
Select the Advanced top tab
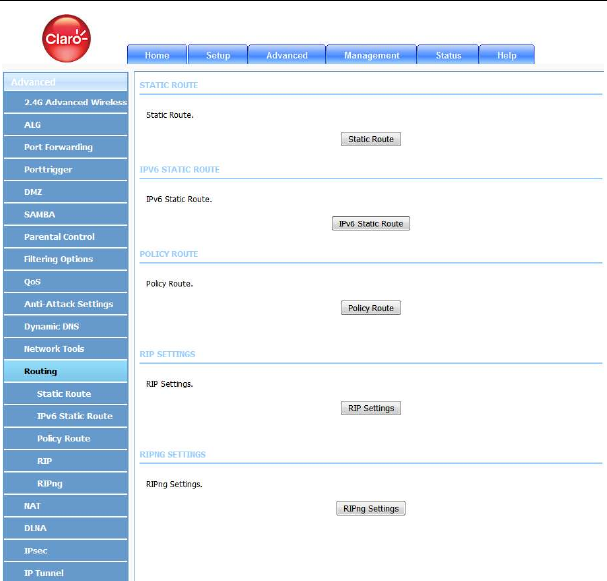tap(287, 55)
